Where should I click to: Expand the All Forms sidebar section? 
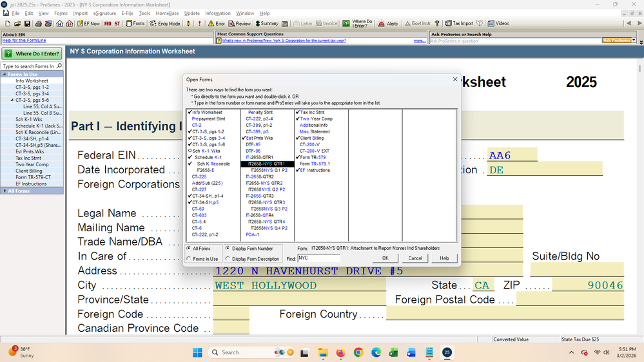coord(5,191)
